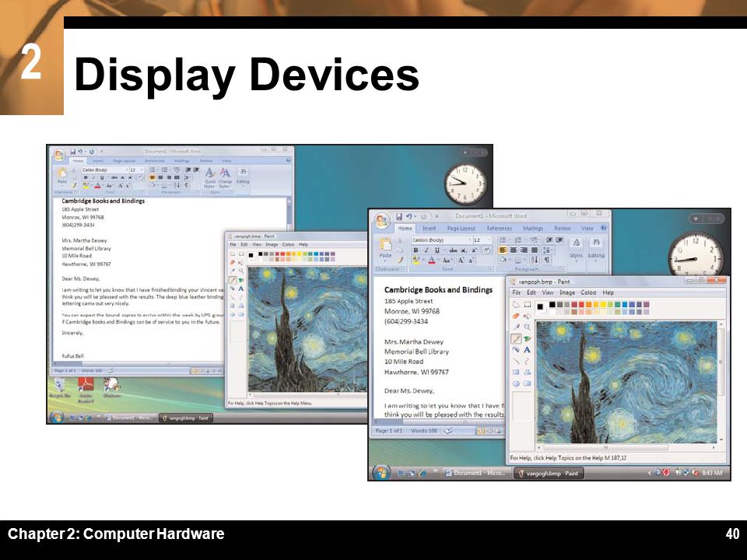747x560 pixels.
Task: Select the rectangular Select tool in right screenshot's Paint
Action: click(x=528, y=305)
